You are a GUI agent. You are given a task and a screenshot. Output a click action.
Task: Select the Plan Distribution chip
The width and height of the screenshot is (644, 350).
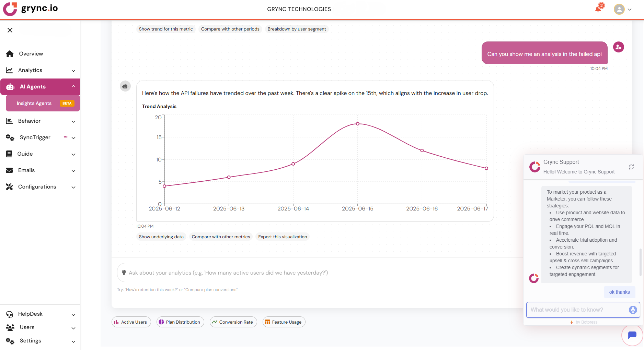pyautogui.click(x=180, y=322)
